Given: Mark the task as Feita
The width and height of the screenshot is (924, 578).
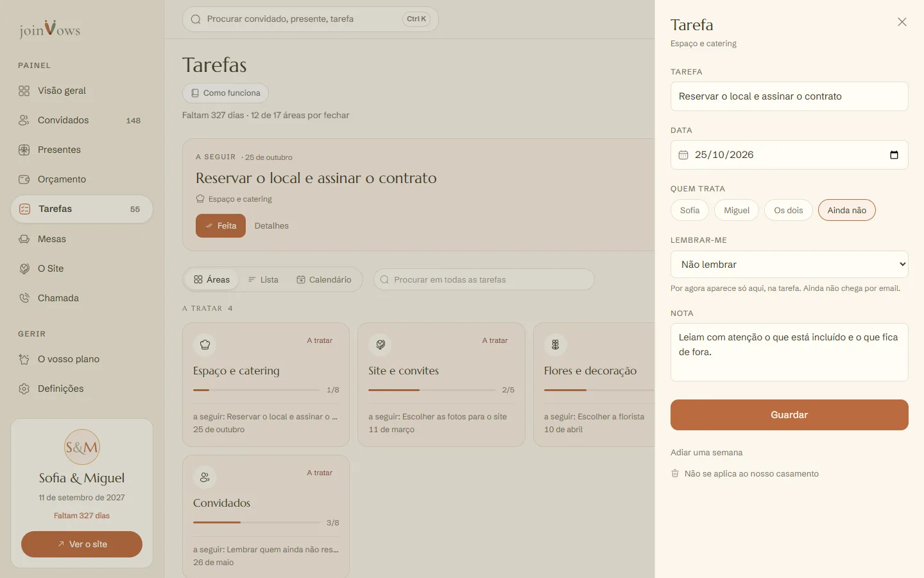Looking at the screenshot, I should (221, 225).
